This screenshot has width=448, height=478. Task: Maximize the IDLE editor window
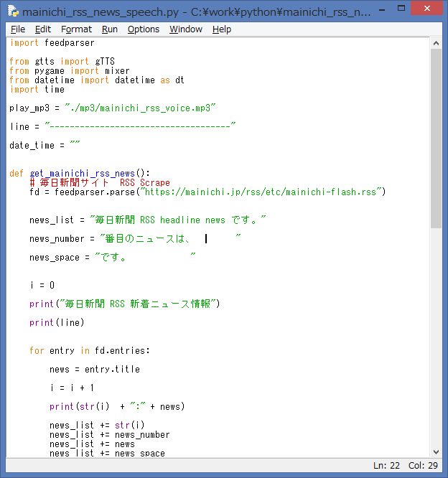(x=403, y=9)
